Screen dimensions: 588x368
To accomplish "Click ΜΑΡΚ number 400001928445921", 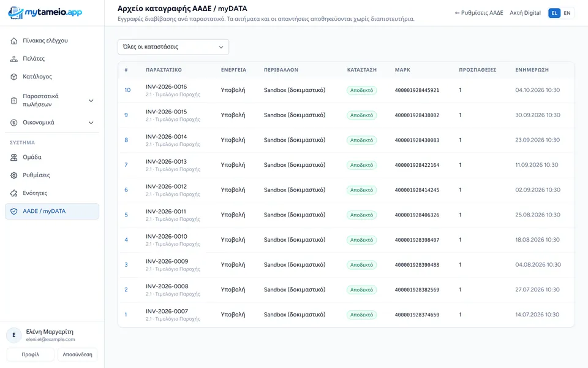I will (x=417, y=90).
